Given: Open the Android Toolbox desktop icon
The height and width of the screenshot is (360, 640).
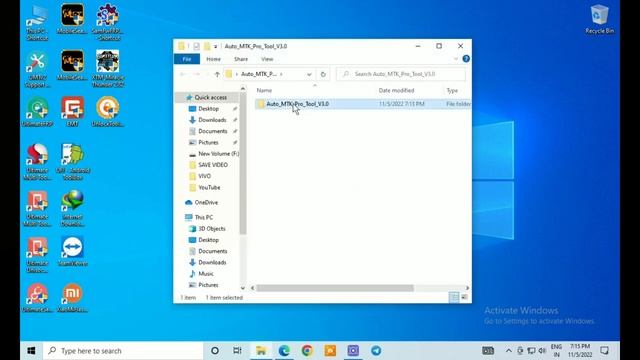Looking at the screenshot, I should tap(73, 162).
